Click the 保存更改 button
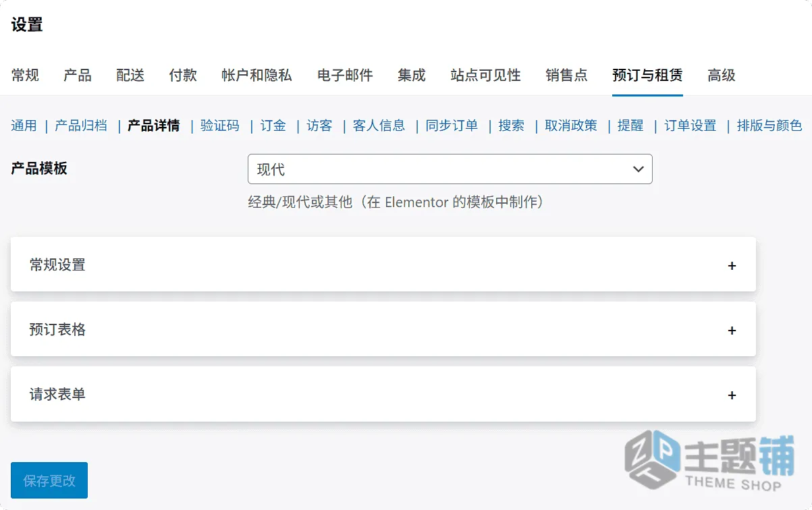Viewport: 812px width, 510px height. 49,480
